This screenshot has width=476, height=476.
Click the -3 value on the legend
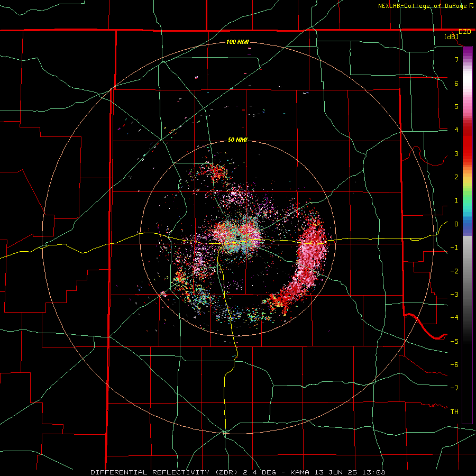click(454, 295)
